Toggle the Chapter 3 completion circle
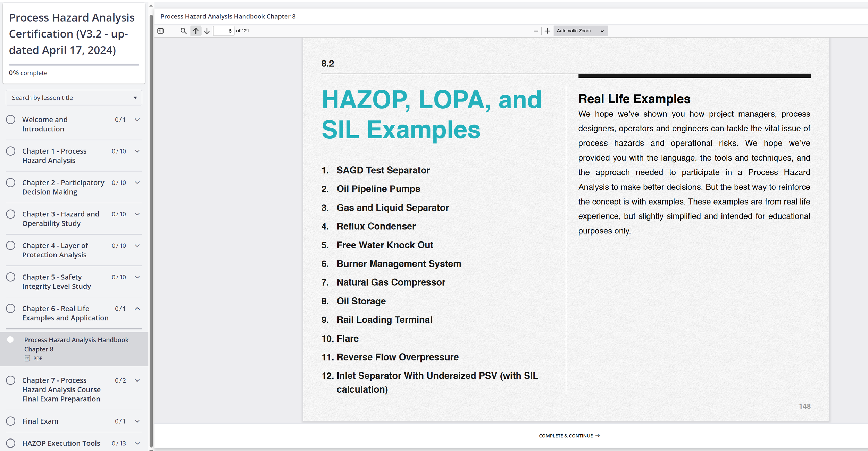 point(11,214)
